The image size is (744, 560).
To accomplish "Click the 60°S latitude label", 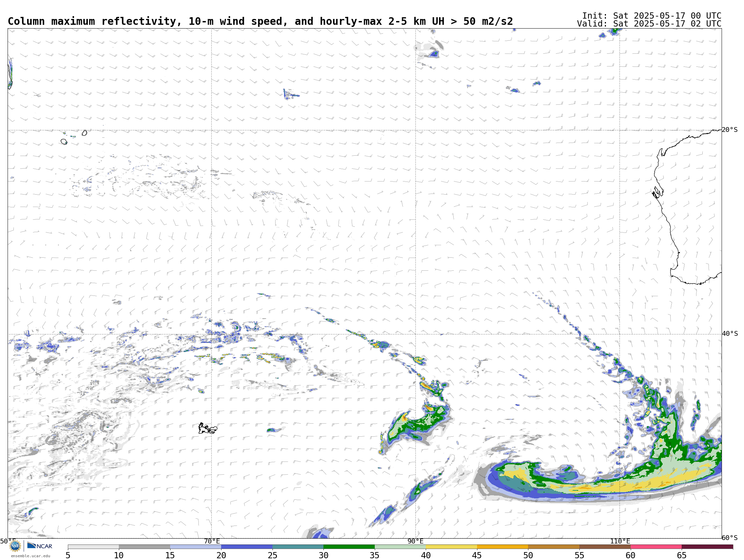I will [x=730, y=538].
